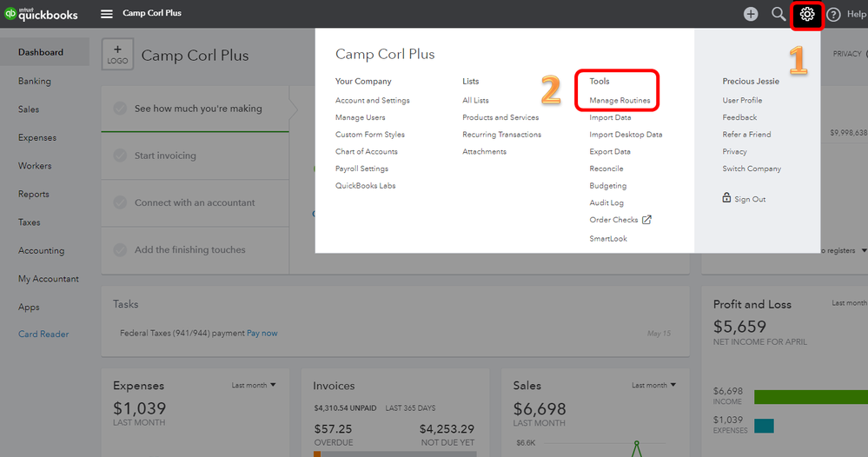
Task: Click the QuickBooks logo
Action: pyautogui.click(x=42, y=14)
